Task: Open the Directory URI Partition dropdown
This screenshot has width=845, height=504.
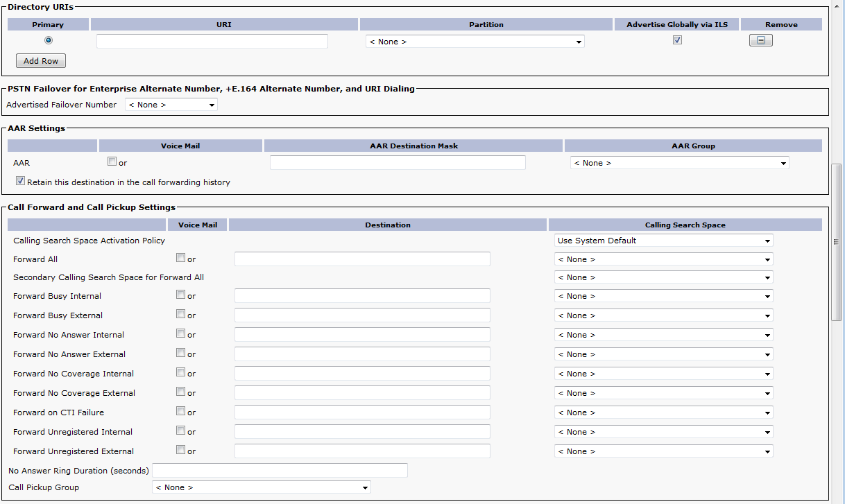Action: [475, 42]
